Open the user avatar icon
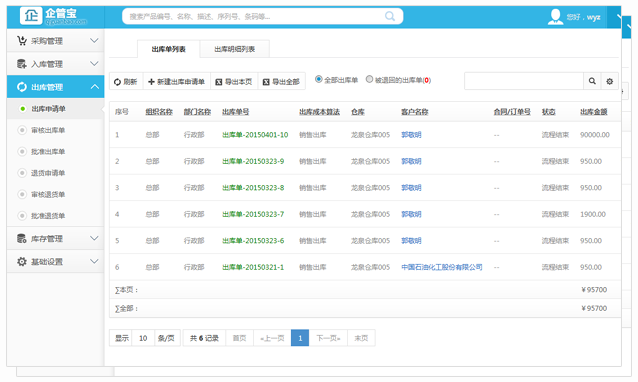The height and width of the screenshot is (382, 638). pos(555,17)
